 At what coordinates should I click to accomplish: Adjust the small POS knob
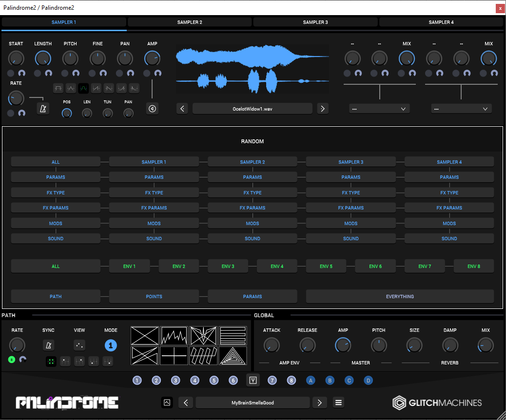pos(67,113)
